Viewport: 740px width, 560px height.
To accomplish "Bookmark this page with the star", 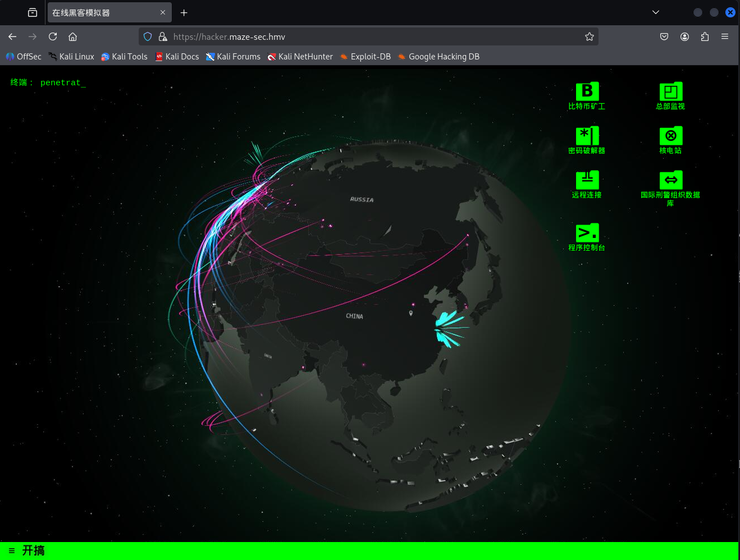I will click(x=589, y=36).
